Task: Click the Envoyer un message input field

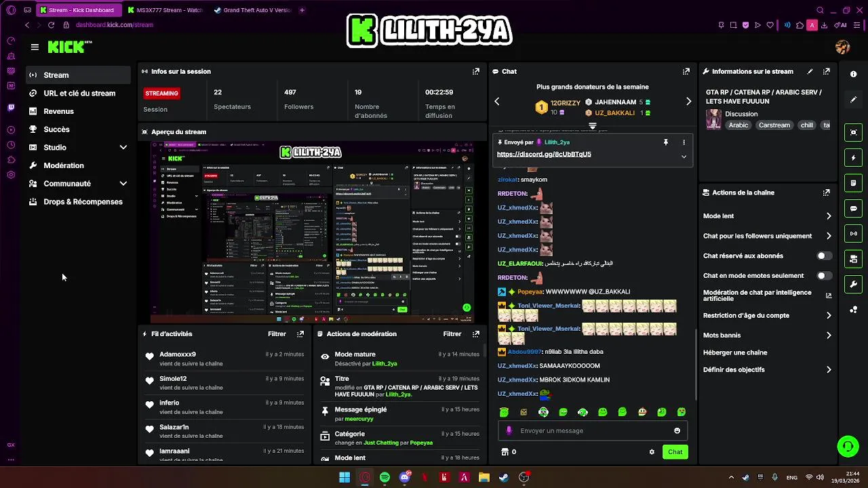Action: (593, 430)
